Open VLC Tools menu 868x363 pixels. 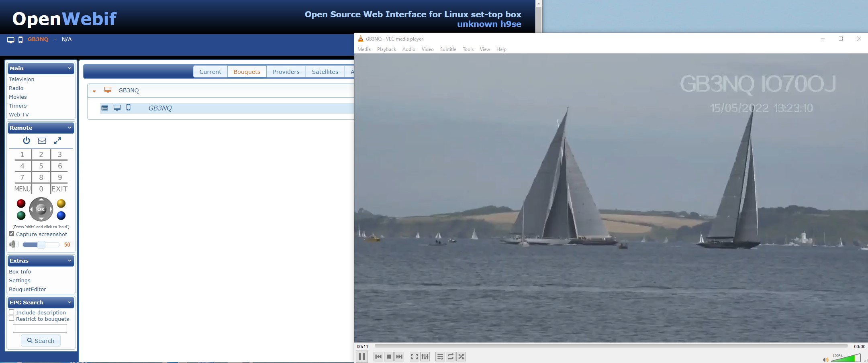(x=468, y=49)
